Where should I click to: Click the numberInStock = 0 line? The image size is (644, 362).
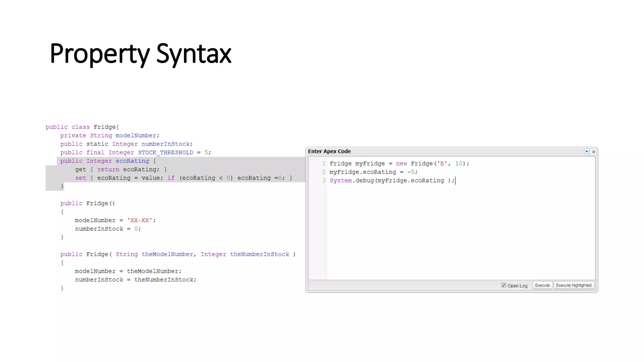tap(108, 229)
